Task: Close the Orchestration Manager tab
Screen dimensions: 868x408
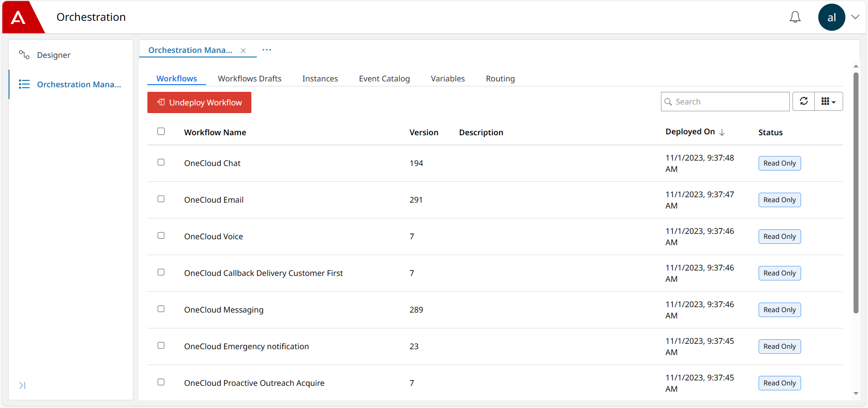Action: click(243, 51)
